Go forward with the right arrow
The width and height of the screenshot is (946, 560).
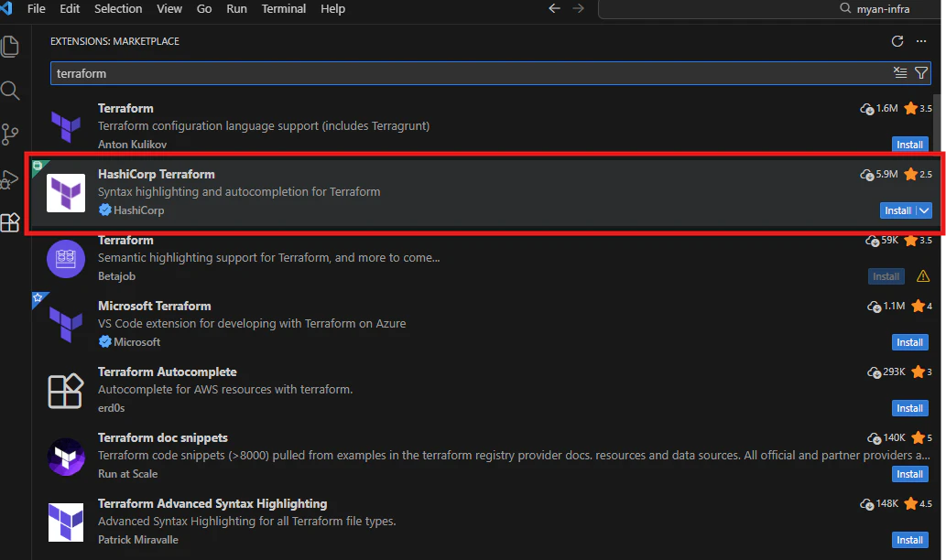pos(578,8)
